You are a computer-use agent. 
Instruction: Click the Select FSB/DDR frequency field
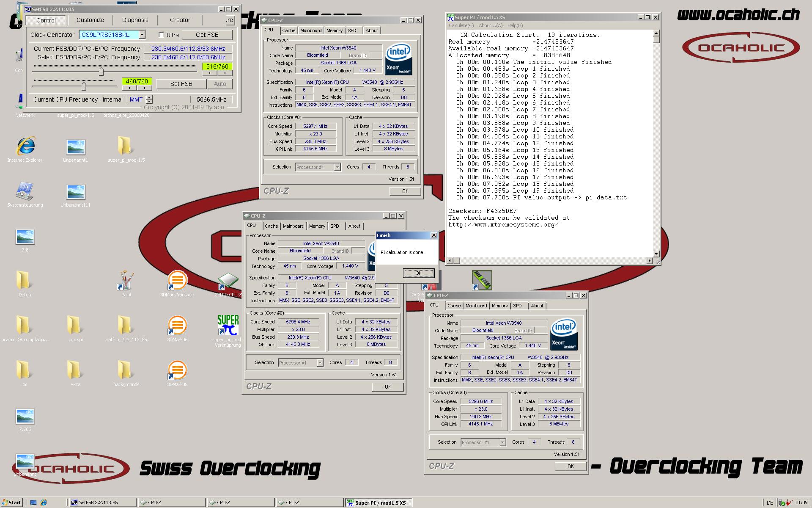point(188,57)
